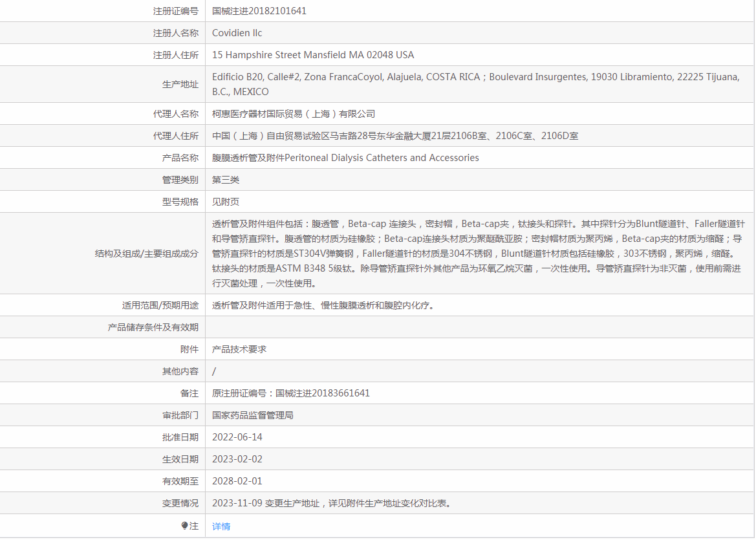Click the 结构及组成/主要组成成分 label
Image resolution: width=756 pixels, height=540 pixels.
pyautogui.click(x=147, y=253)
